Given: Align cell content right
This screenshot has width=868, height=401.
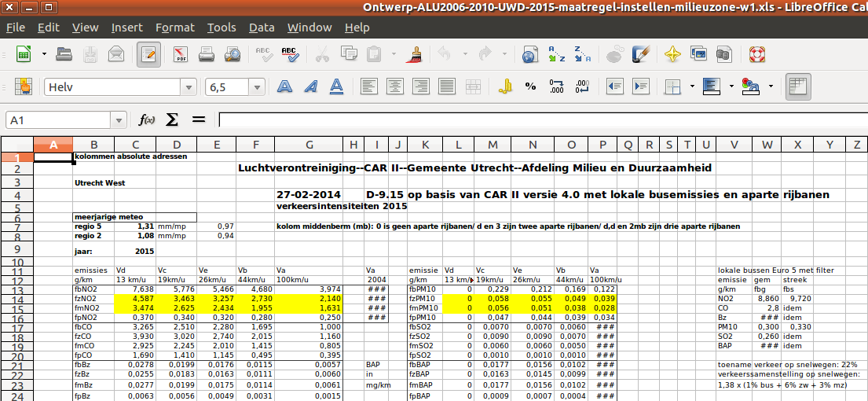Looking at the screenshot, I should click(x=421, y=86).
